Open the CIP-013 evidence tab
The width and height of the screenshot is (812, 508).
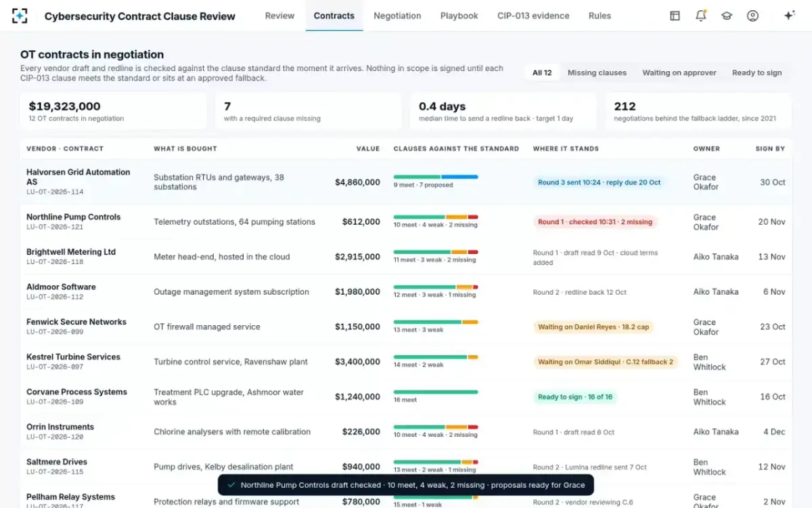click(x=533, y=16)
